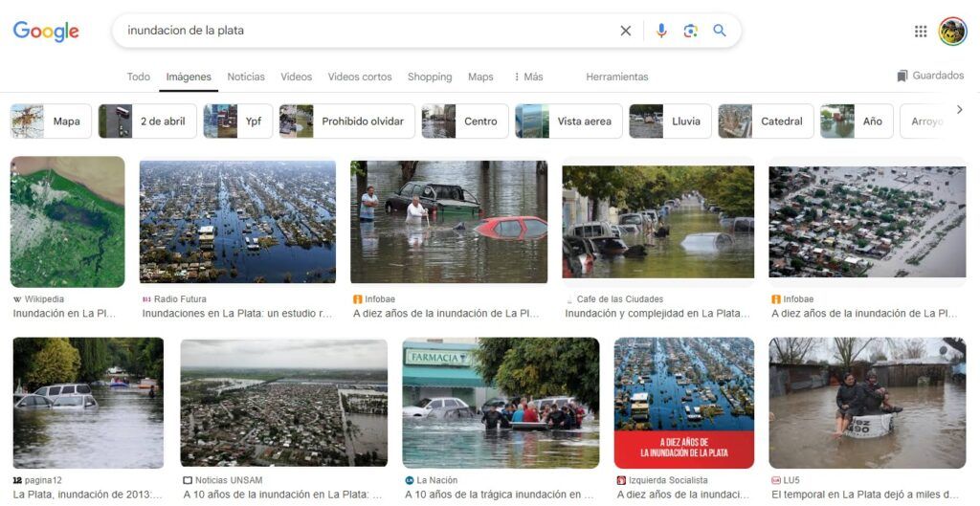Open the Farmacia flood image from La Nación

pos(500,402)
